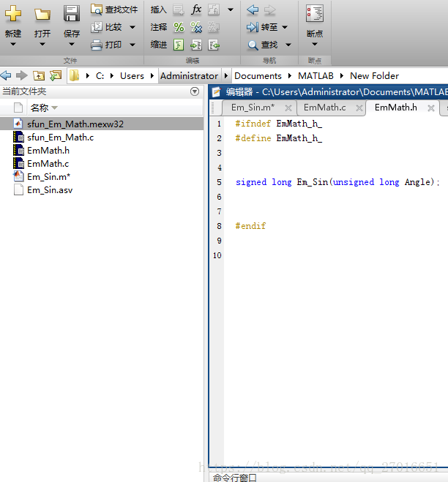
Task: Click the increase indent icon
Action: point(196,45)
